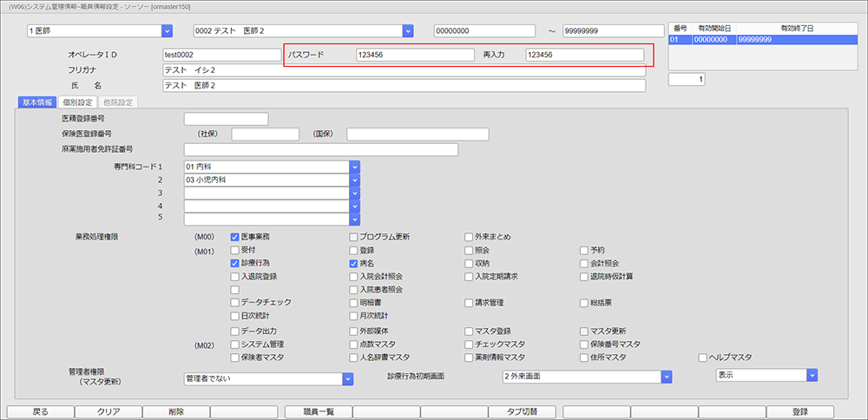Check the 入退院登録 checkbox
868x420 pixels.
(234, 277)
